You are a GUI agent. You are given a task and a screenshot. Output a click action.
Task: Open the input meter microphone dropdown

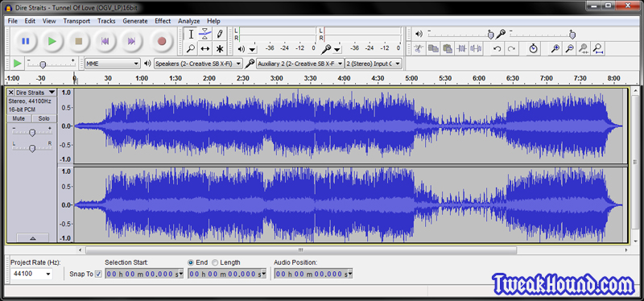pos(336,49)
